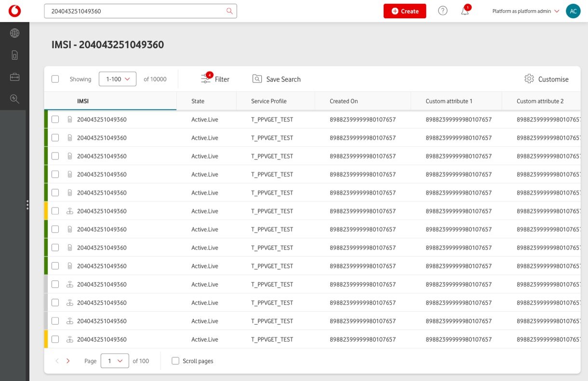Click the sidebar three-dot expand handle
588x381 pixels.
tap(27, 205)
